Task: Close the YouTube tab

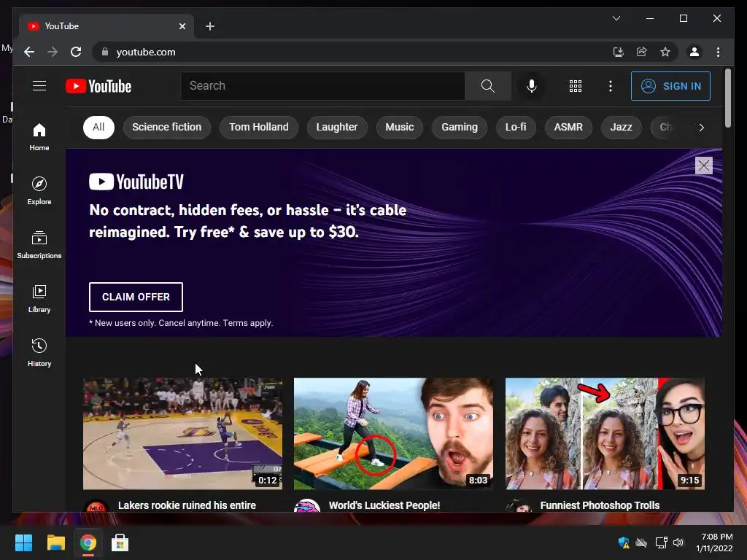Action: (x=182, y=26)
